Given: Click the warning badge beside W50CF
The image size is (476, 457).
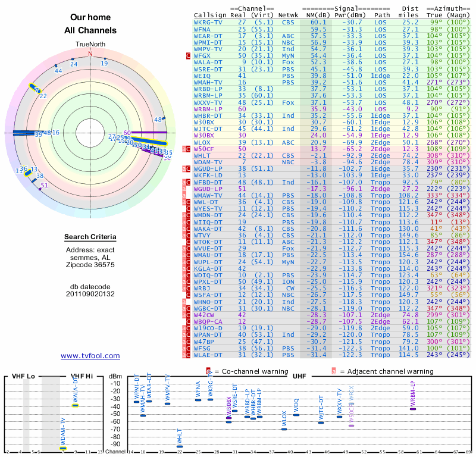Looking at the screenshot, I should click(x=186, y=149).
